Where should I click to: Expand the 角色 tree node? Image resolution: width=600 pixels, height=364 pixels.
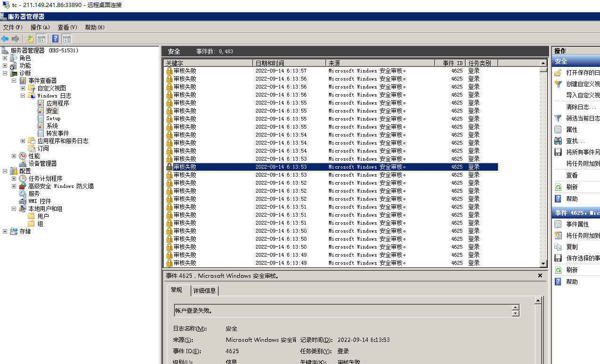pyautogui.click(x=5, y=58)
